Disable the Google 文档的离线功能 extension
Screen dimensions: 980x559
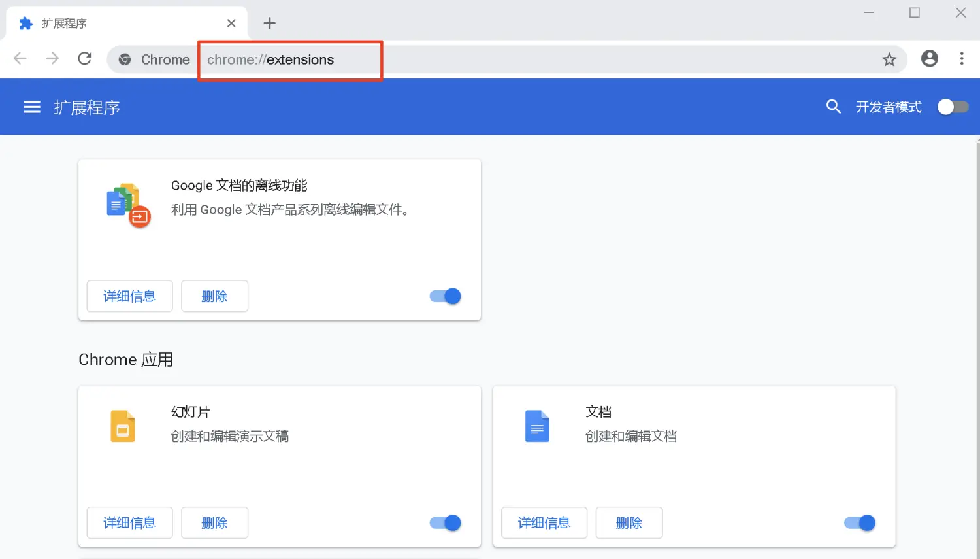446,296
